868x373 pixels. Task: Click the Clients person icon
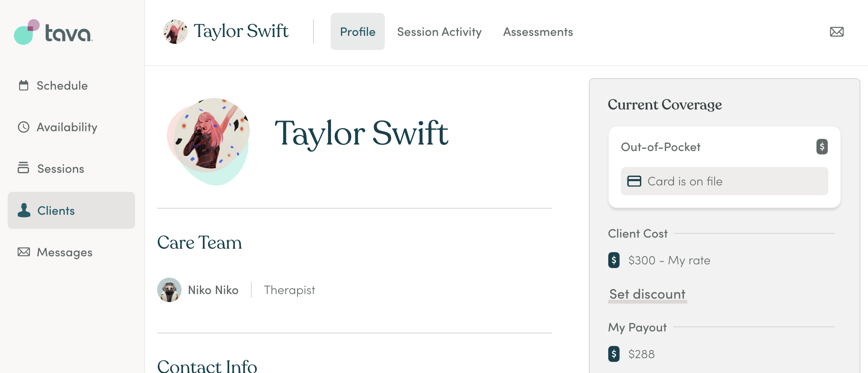[x=24, y=210]
